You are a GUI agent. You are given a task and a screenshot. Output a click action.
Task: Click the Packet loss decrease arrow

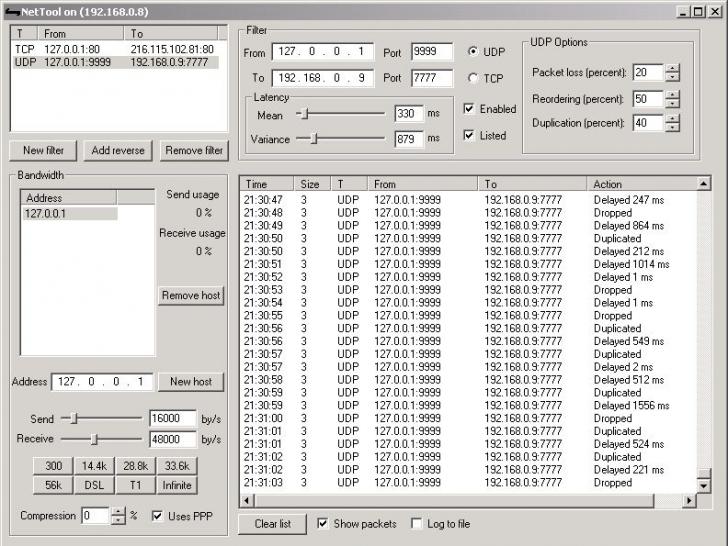point(672,77)
